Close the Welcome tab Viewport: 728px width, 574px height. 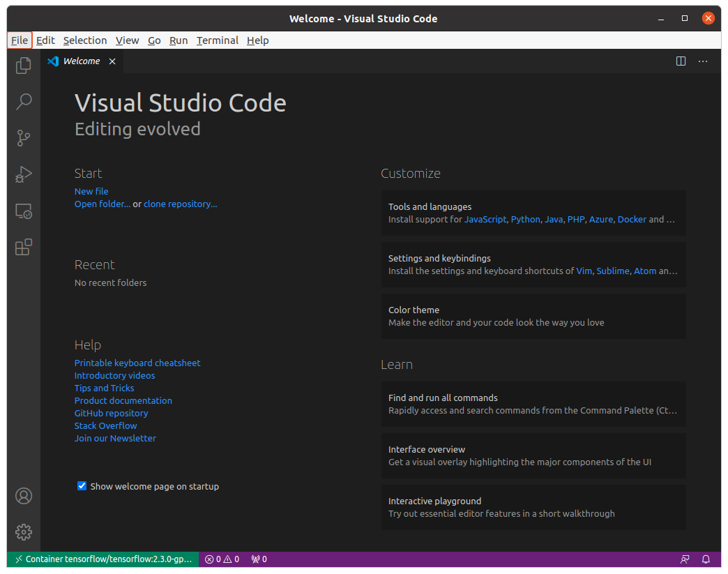click(x=112, y=61)
